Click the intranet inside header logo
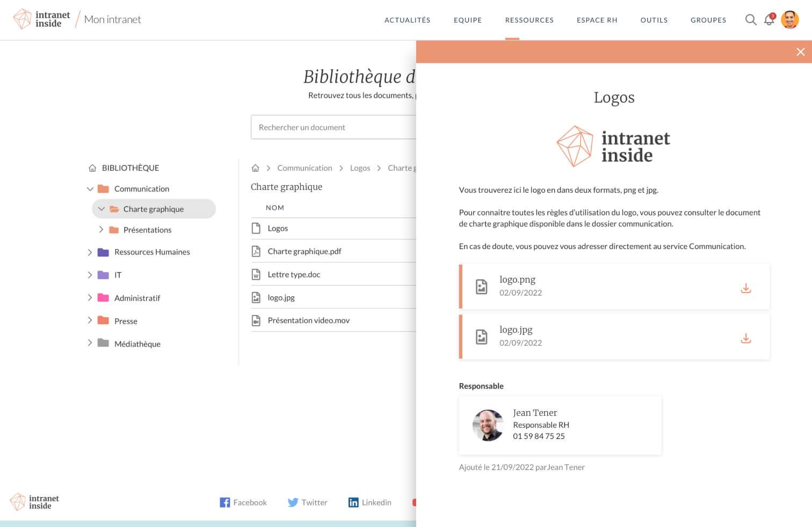The height and width of the screenshot is (527, 812). coord(41,19)
